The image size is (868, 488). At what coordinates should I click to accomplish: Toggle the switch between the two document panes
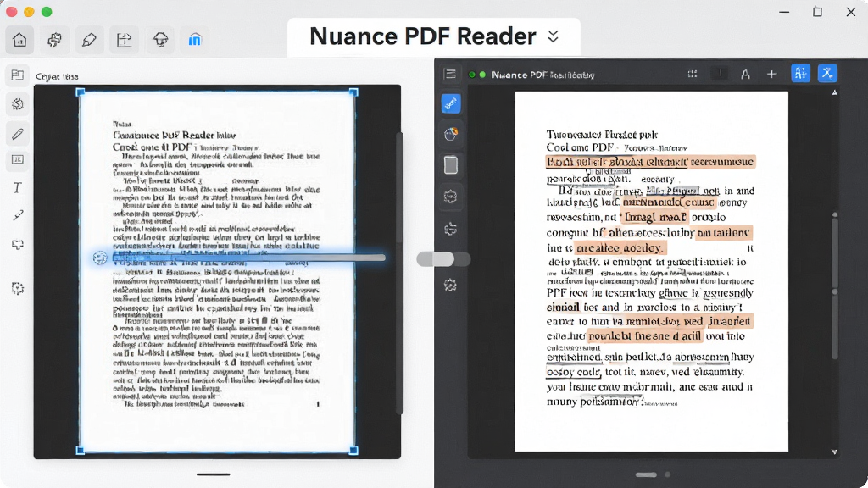point(443,259)
